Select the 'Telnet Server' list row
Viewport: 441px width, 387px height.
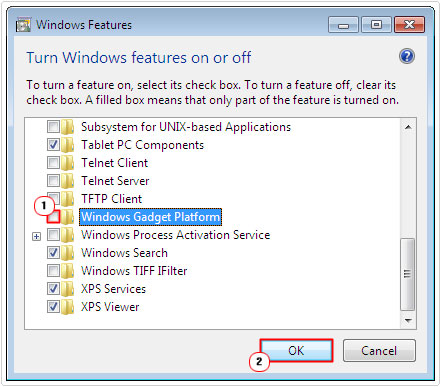115,181
